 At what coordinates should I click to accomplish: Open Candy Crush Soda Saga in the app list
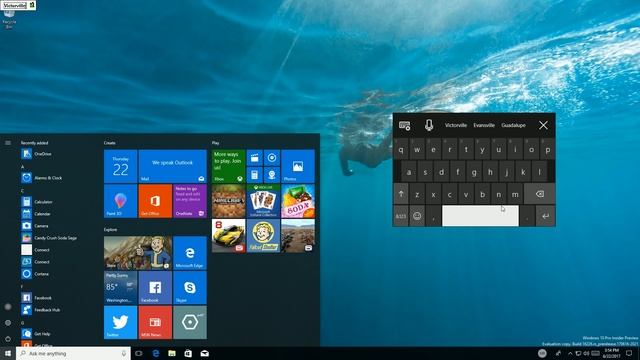(49, 238)
